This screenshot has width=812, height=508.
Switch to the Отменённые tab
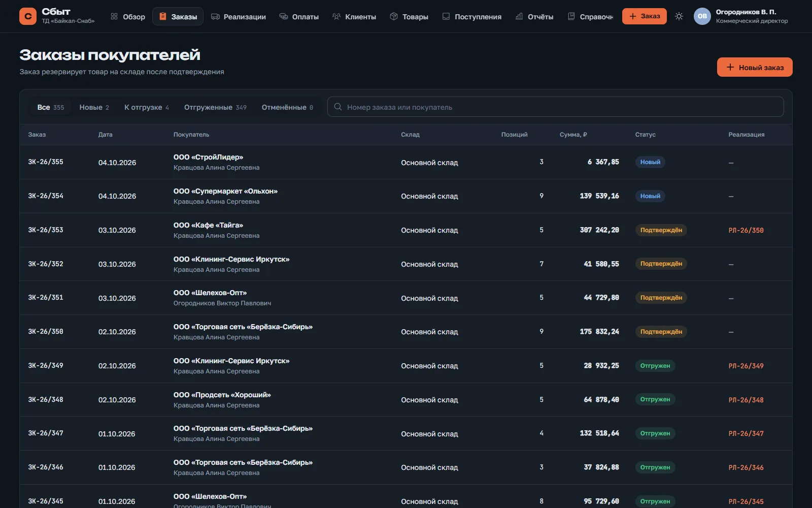[x=287, y=107]
